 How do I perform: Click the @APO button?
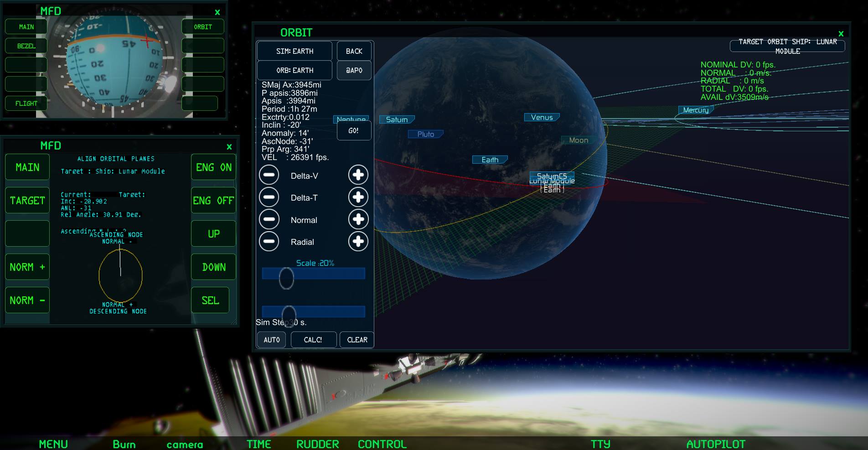[x=354, y=70]
